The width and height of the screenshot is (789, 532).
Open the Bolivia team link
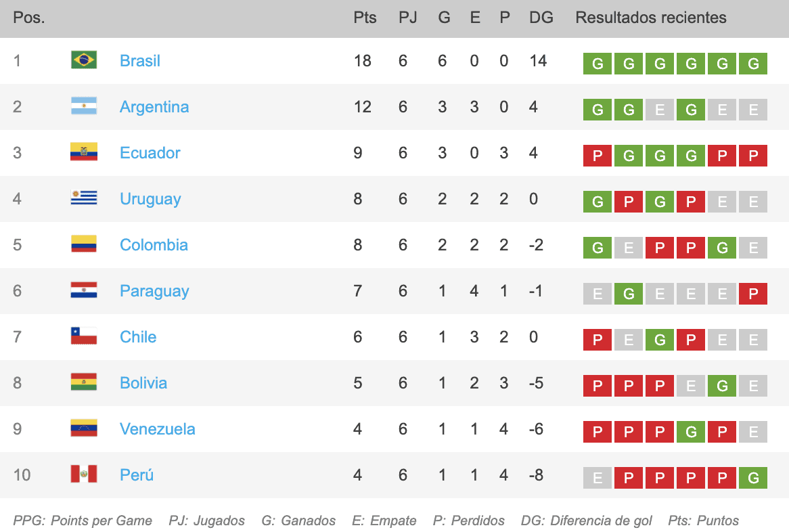(143, 383)
